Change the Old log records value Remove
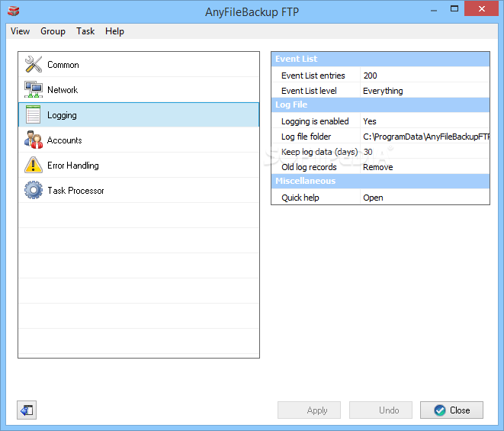The height and width of the screenshot is (431, 504). coord(425,167)
